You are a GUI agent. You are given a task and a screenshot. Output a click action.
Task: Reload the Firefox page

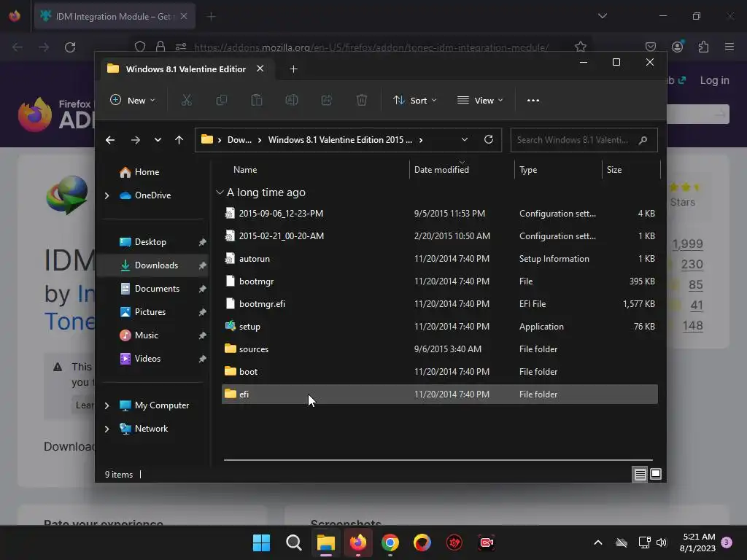(70, 47)
